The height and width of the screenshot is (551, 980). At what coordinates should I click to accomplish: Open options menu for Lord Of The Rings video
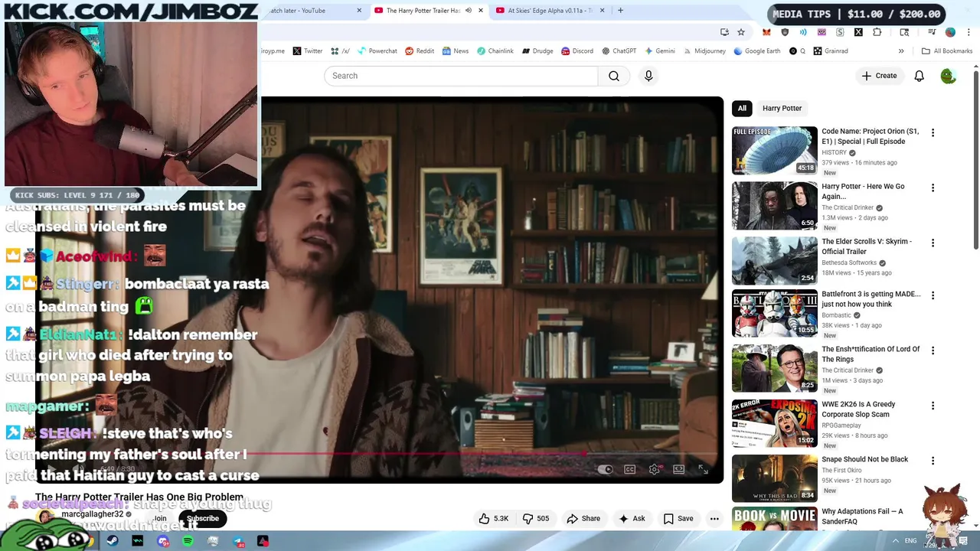pyautogui.click(x=933, y=350)
